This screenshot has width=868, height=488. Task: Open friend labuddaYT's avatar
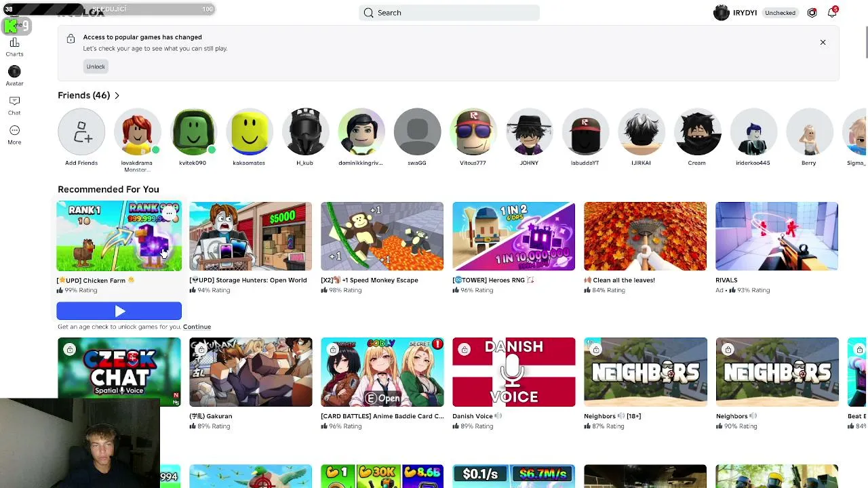[x=585, y=132]
